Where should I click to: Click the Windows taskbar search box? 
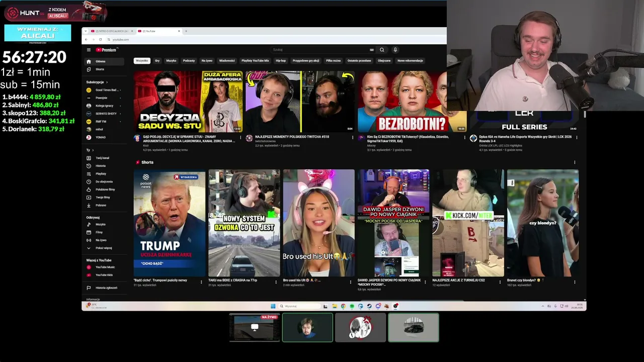(x=300, y=306)
